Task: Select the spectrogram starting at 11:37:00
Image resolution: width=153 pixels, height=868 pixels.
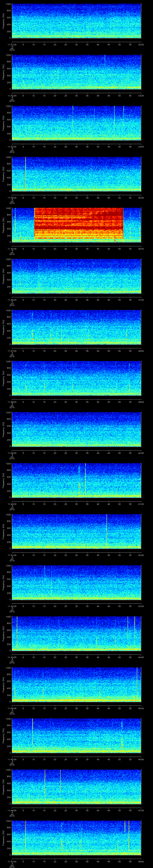Action: [x=76, y=327]
